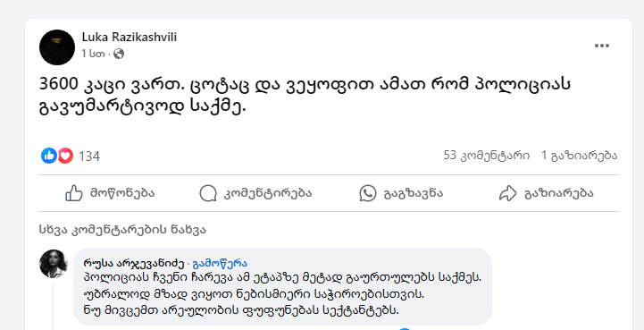Click the გამოწერა follow link
Screen dimensions: 644x330
point(220,263)
